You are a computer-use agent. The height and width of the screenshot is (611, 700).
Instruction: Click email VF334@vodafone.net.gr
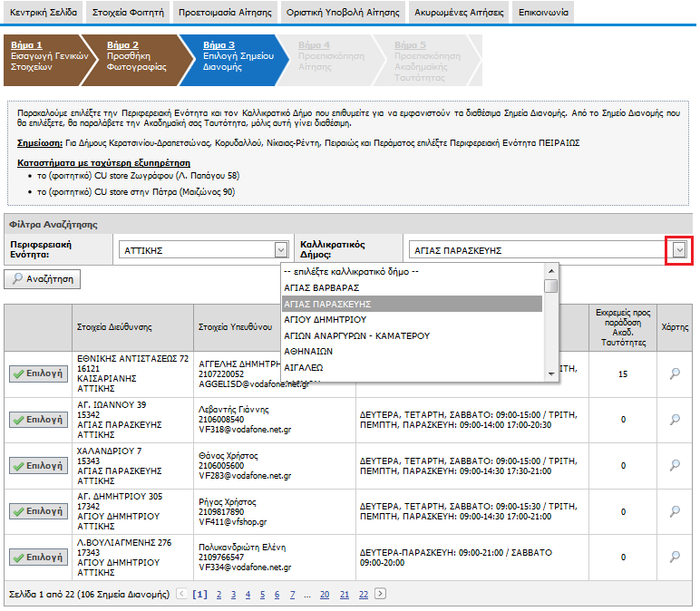(245, 567)
